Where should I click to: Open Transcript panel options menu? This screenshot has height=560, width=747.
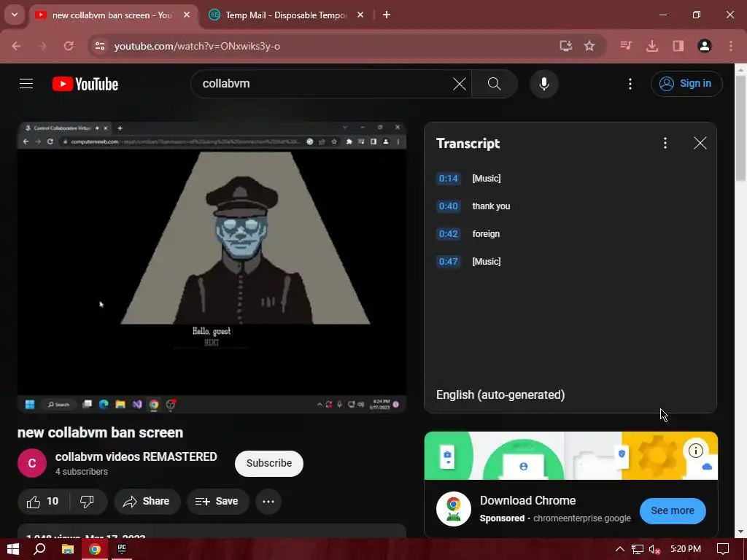click(x=665, y=143)
